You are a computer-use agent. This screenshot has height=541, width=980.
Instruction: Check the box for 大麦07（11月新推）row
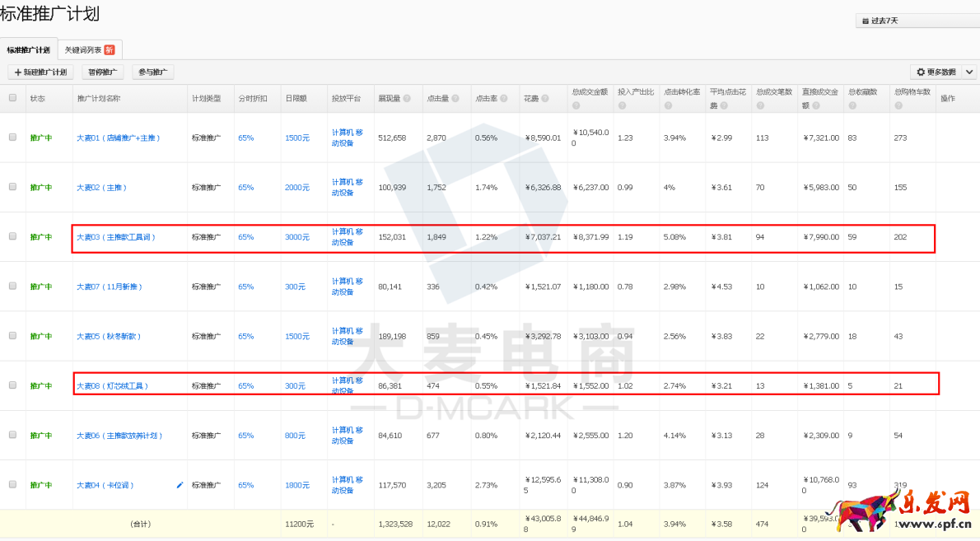[12, 286]
